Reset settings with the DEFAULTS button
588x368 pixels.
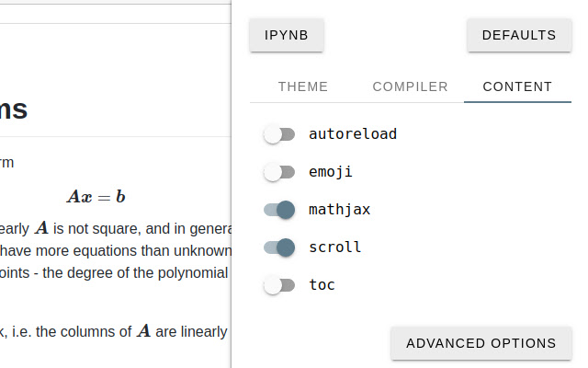pyautogui.click(x=518, y=36)
